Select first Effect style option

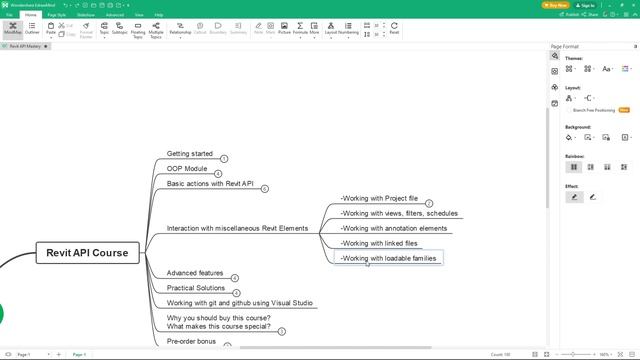point(574,197)
